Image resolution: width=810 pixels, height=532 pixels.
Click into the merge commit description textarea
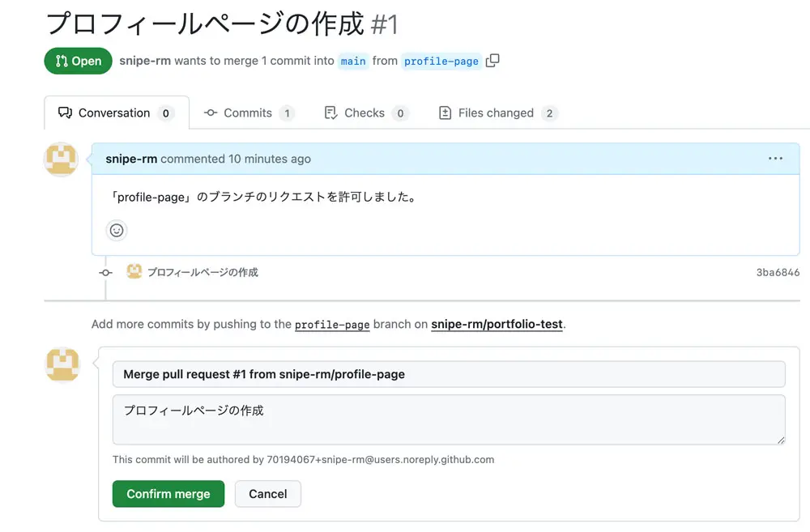coord(449,419)
